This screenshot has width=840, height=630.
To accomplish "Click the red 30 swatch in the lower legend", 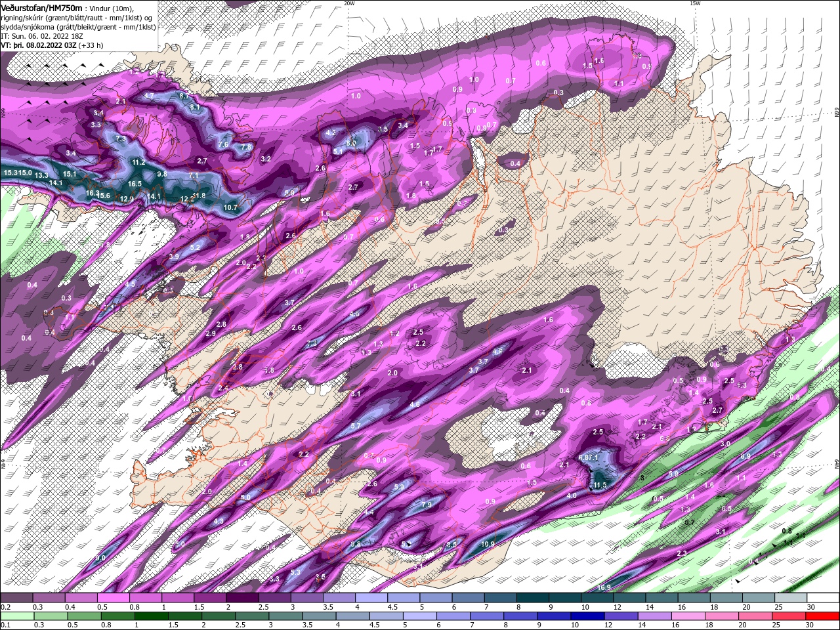I will click(822, 616).
